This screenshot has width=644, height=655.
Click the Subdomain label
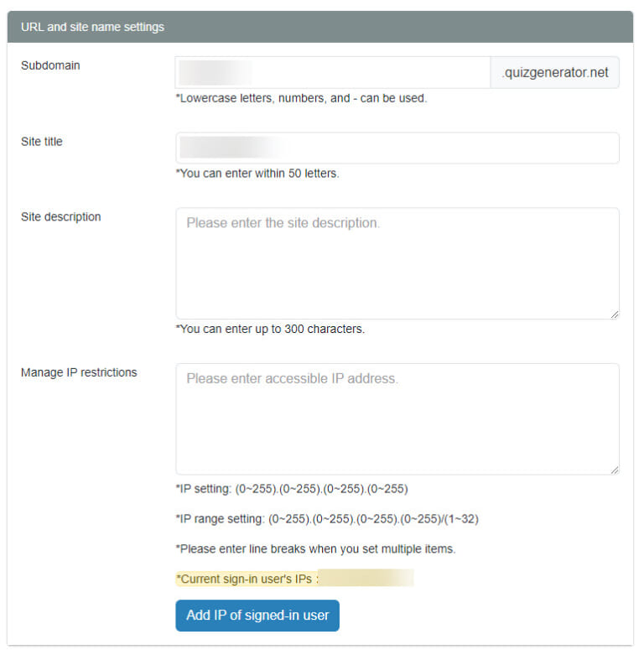tap(50, 65)
